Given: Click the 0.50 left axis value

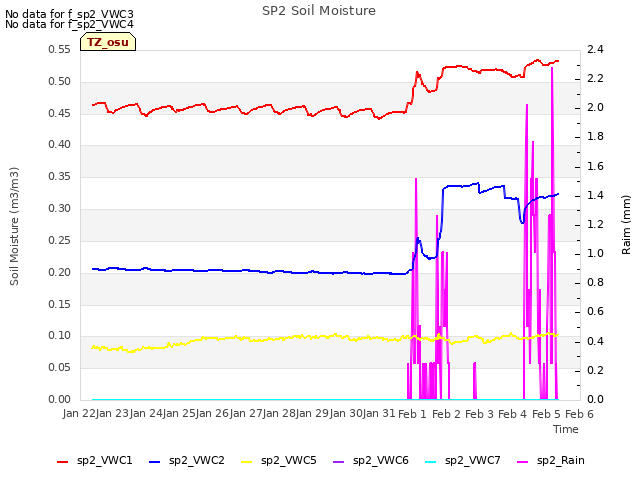Looking at the screenshot, I should tap(60, 81).
